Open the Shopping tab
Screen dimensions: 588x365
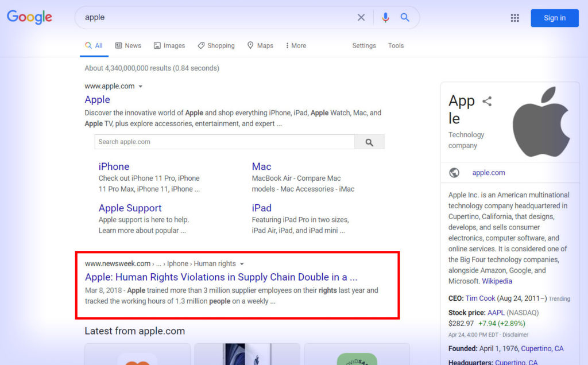click(216, 45)
